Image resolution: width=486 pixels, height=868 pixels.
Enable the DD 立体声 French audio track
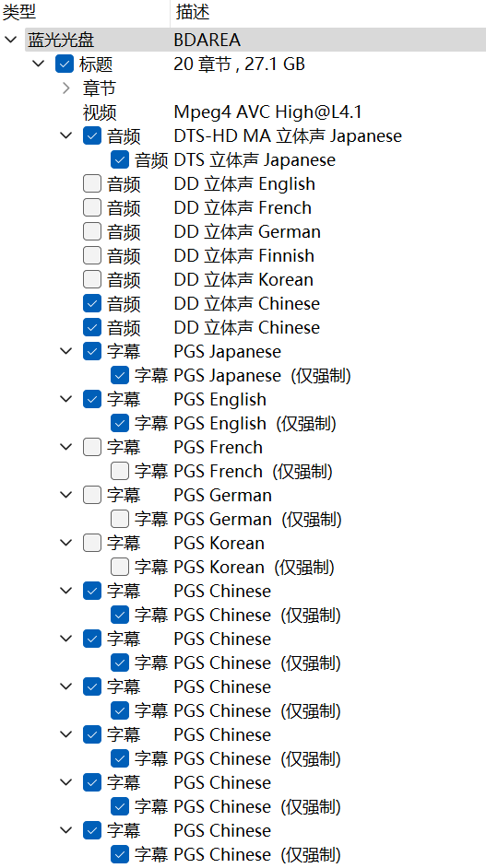pyautogui.click(x=92, y=207)
